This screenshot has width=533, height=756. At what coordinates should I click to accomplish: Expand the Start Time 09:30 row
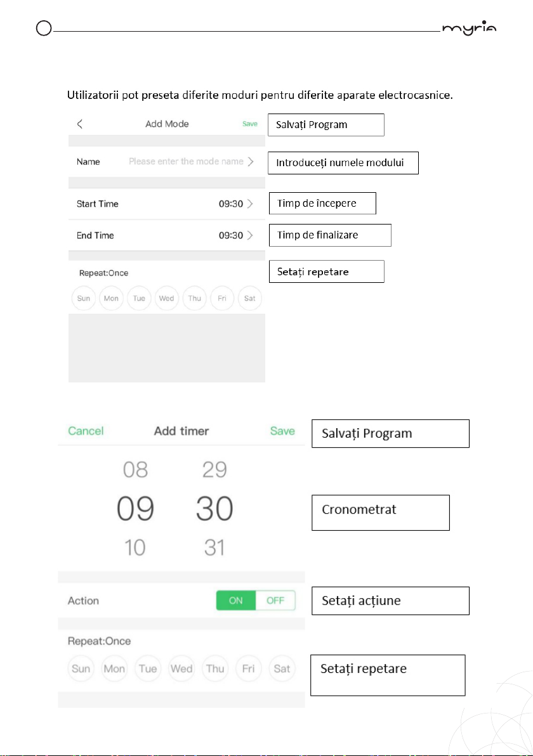[166, 204]
